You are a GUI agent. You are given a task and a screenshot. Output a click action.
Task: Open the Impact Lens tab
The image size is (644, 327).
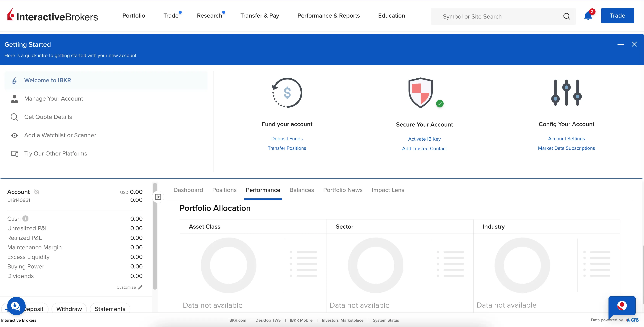[x=388, y=190]
